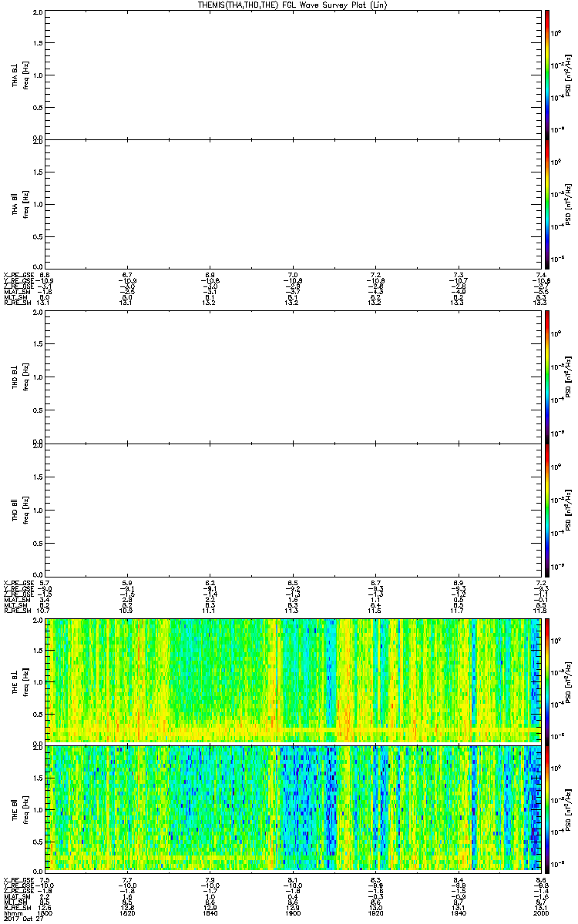Click X_RE_GSE row label under THD panels
The height and width of the screenshot is (924, 578).
click(x=18, y=582)
